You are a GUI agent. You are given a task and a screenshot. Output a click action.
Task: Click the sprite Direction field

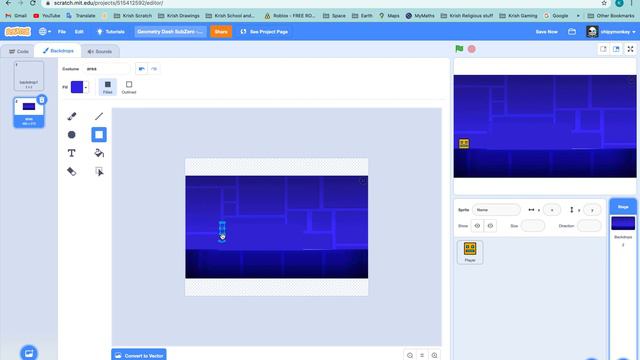coord(589,226)
